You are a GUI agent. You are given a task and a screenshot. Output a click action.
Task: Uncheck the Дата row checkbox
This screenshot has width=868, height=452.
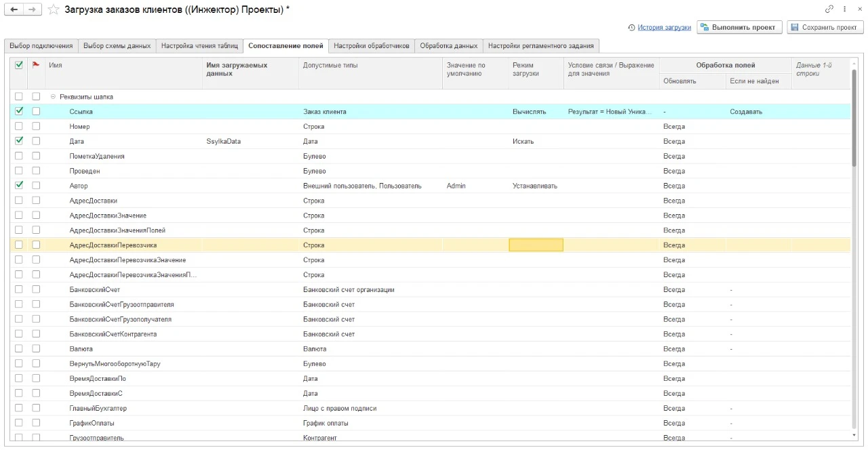pos(19,141)
